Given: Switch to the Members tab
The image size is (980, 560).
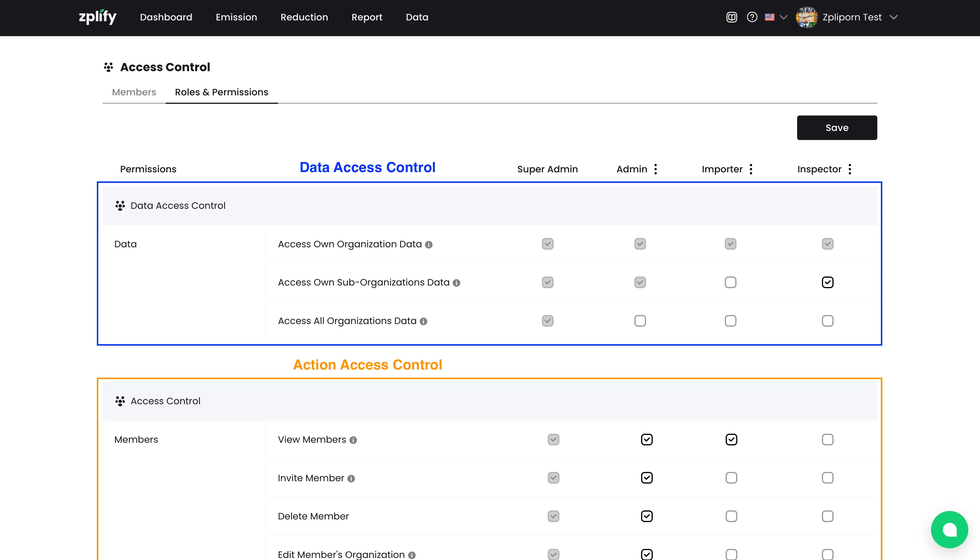Looking at the screenshot, I should [x=134, y=92].
